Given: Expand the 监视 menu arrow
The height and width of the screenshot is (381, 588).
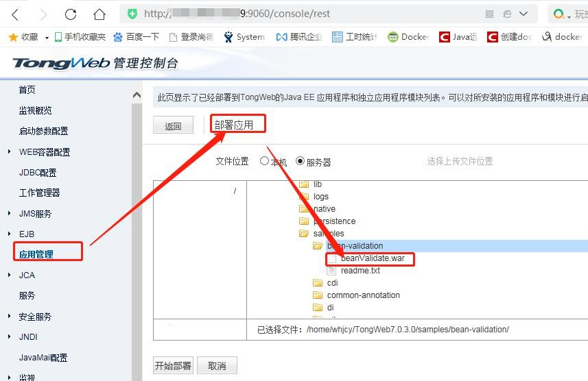Looking at the screenshot, I should click(10, 378).
